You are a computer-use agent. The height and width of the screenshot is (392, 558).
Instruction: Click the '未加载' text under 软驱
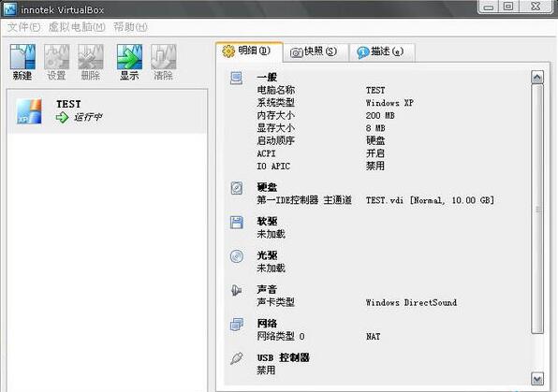[272, 235]
